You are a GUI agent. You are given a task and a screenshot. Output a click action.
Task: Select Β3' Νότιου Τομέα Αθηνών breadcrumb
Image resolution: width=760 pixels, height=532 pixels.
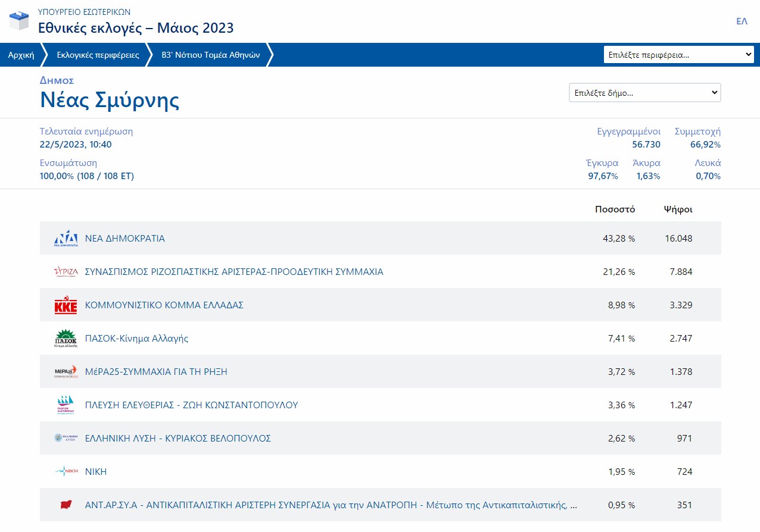coord(211,55)
